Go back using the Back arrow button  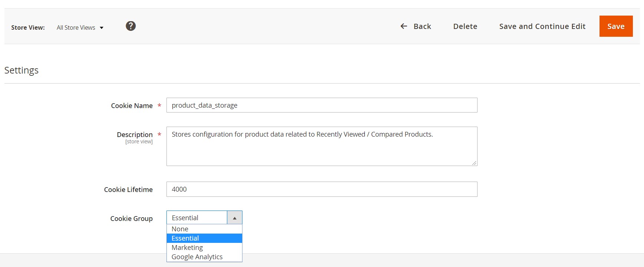point(416,26)
